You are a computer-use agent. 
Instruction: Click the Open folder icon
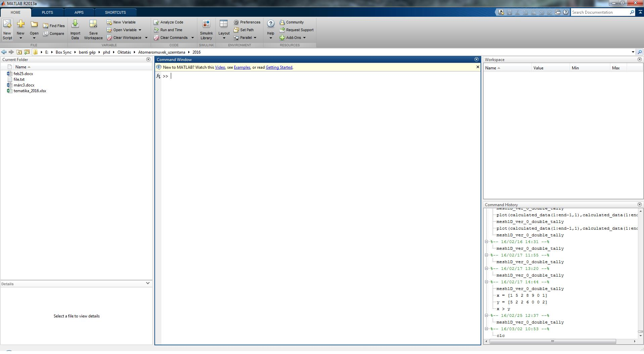[x=34, y=24]
